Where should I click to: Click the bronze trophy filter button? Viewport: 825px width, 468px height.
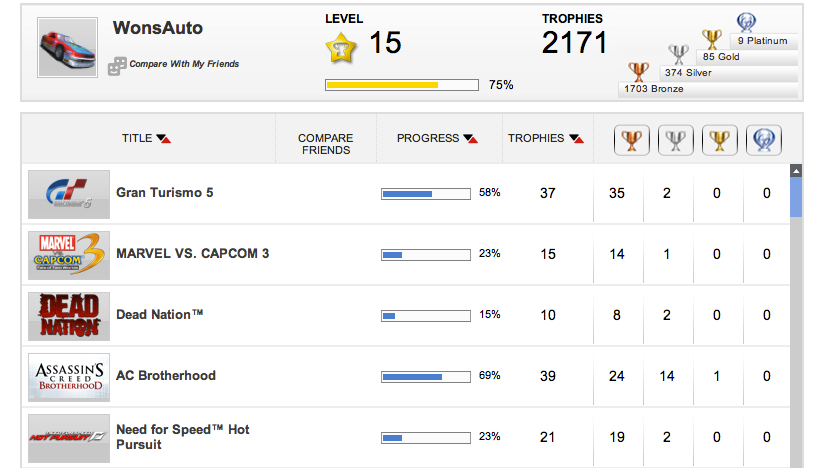(x=631, y=141)
